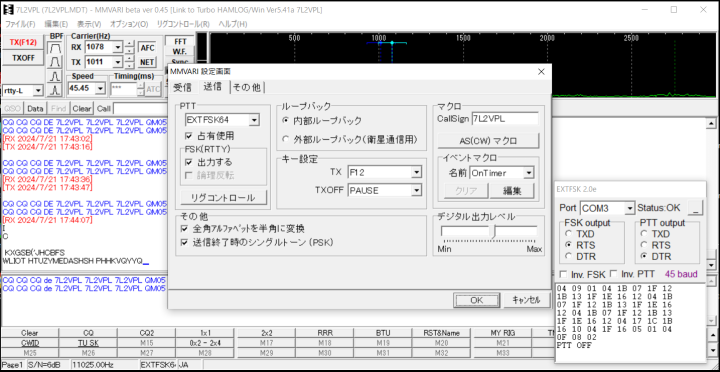Switch to the 受信 tab
This screenshot has height=372, width=720.
[x=183, y=87]
